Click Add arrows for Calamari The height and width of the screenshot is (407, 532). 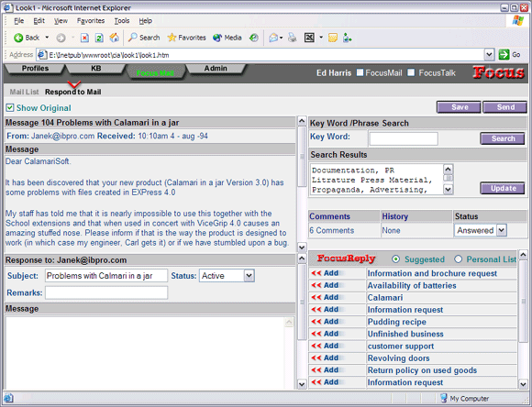pyautogui.click(x=325, y=297)
